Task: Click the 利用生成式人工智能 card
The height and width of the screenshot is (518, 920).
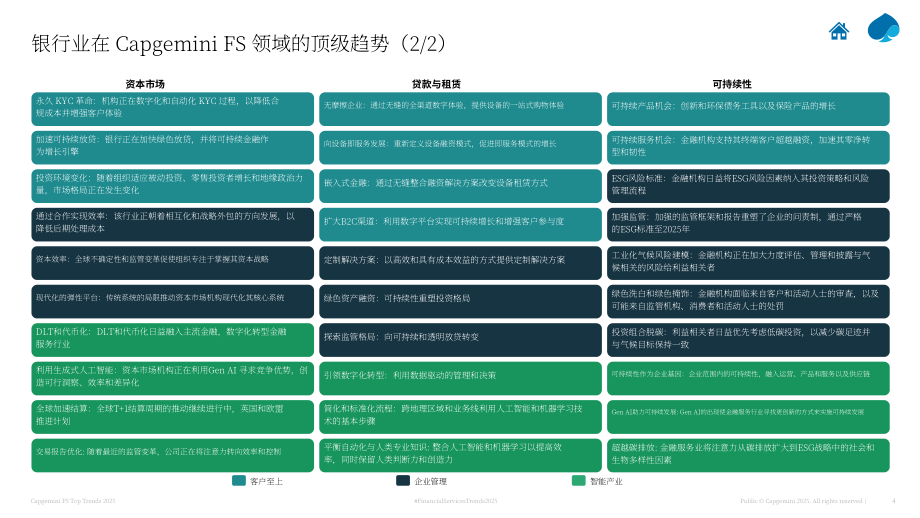Action: coord(172,378)
